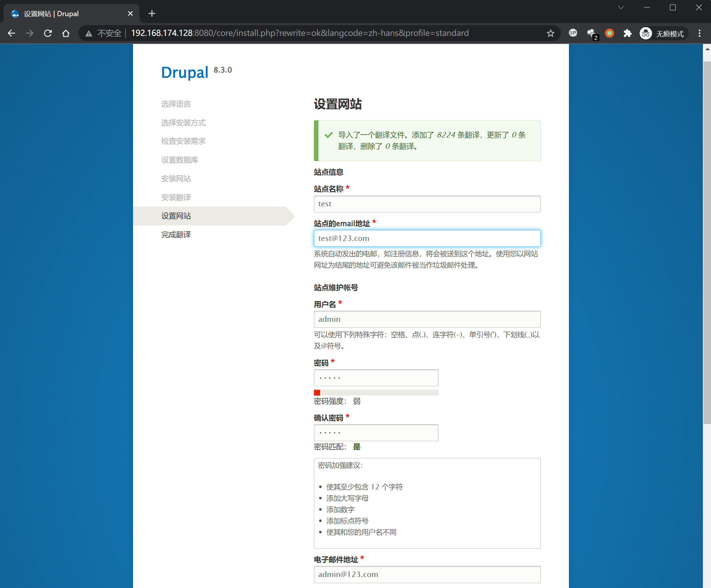The height and width of the screenshot is (588, 711).
Task: Click the page vertical scrollbar
Action: tap(707, 237)
